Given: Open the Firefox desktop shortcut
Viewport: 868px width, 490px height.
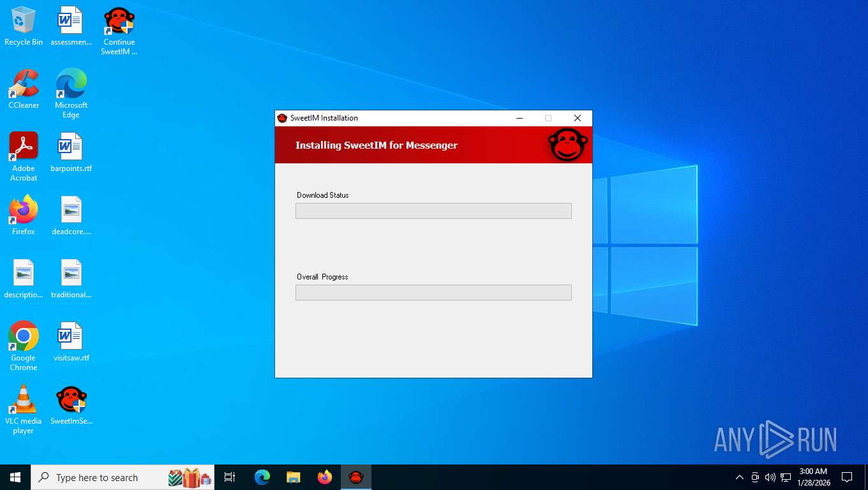Looking at the screenshot, I should click(x=24, y=216).
